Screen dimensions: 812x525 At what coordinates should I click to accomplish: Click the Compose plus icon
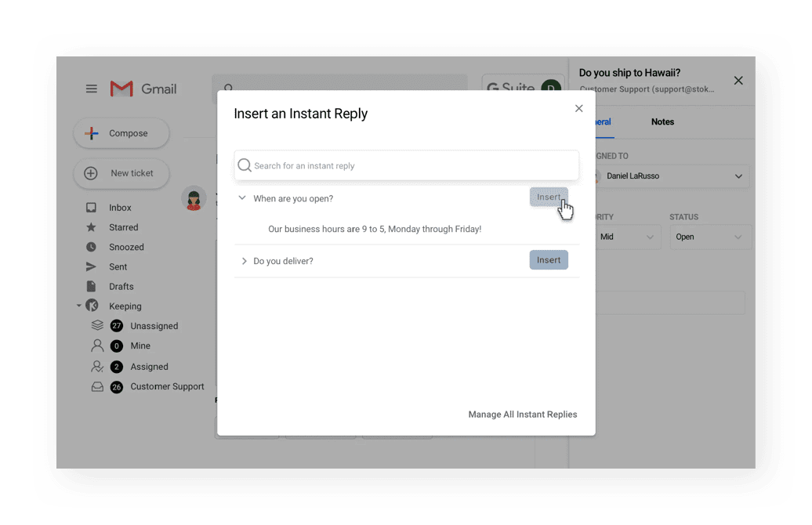tap(92, 133)
